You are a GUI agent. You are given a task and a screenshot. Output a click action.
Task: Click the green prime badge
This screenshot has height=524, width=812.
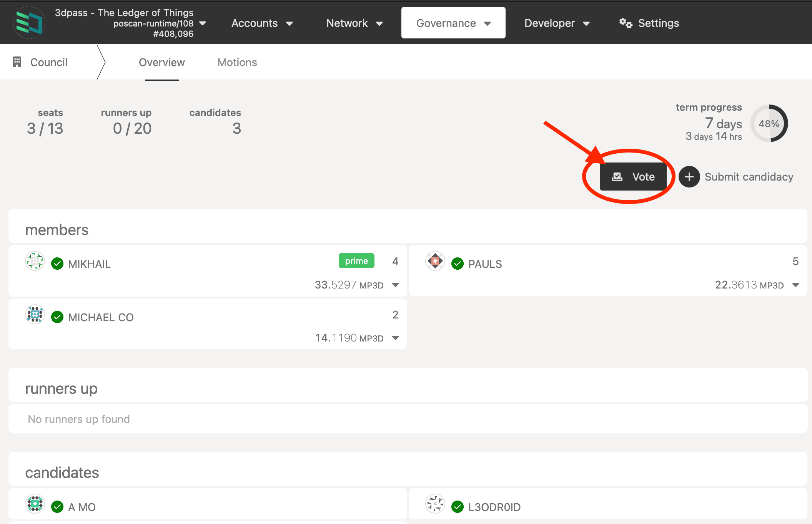click(x=356, y=261)
